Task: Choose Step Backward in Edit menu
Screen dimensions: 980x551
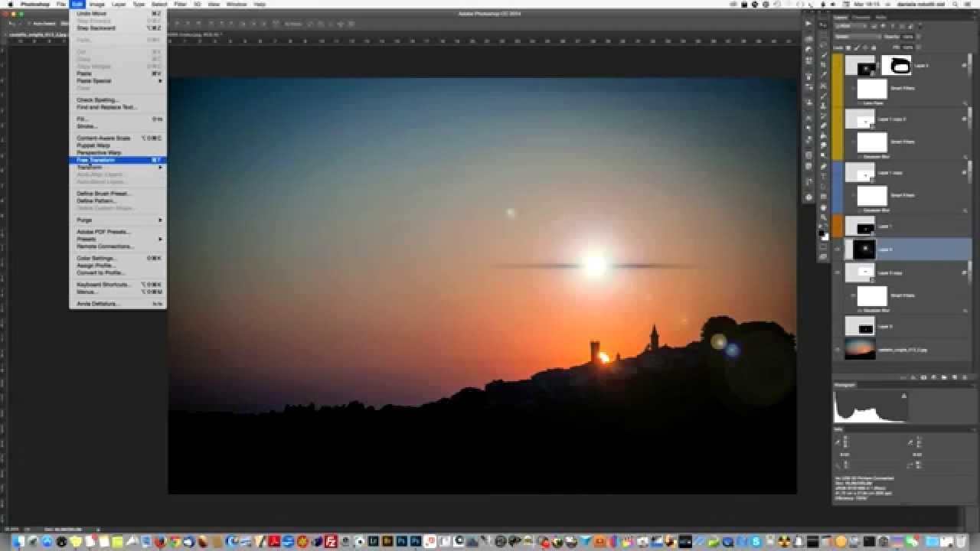Action: (x=117, y=28)
